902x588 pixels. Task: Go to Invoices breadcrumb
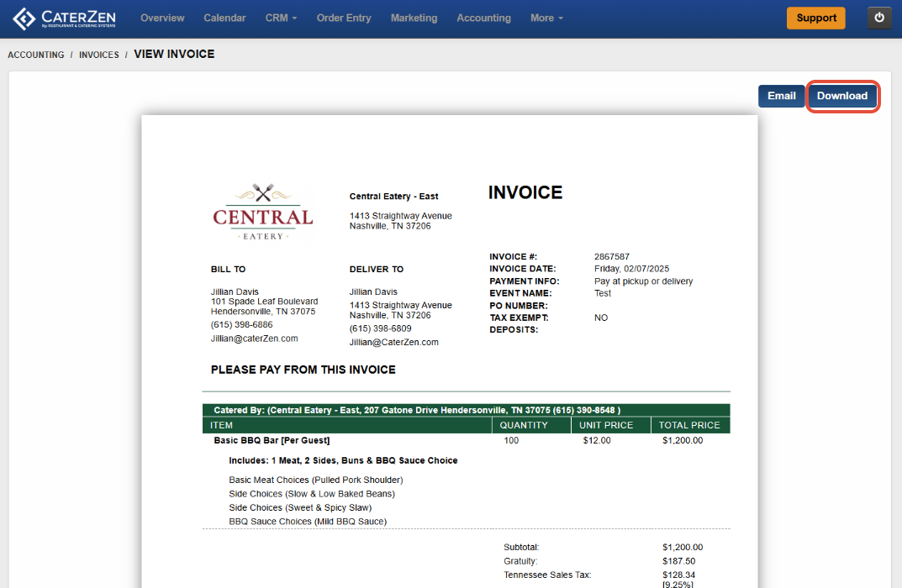[x=99, y=55]
